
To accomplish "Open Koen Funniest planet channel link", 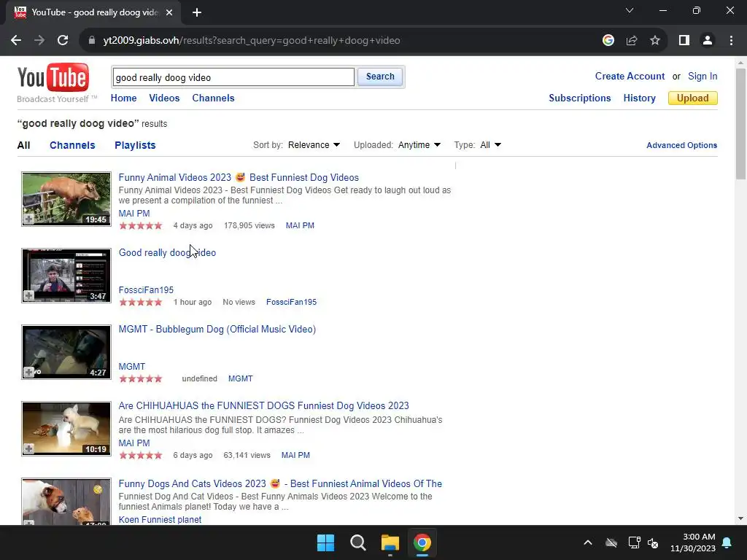I will (x=160, y=519).
